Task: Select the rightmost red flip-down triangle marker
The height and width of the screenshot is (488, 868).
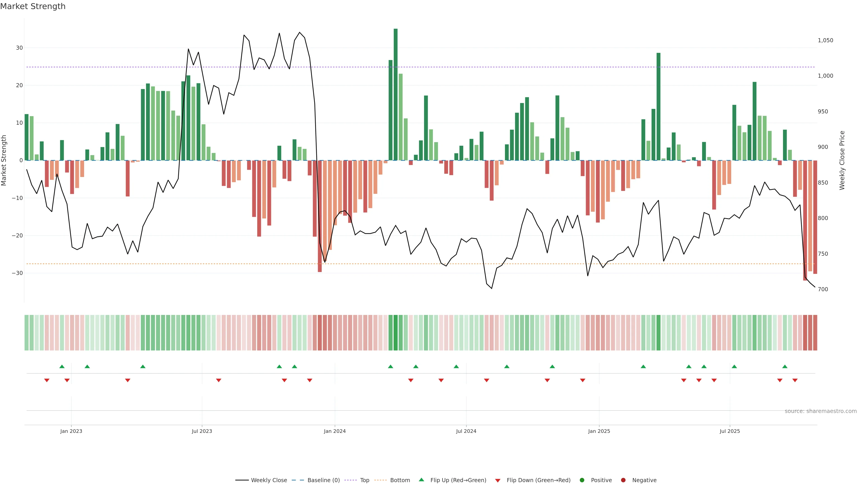Action: [x=795, y=380]
